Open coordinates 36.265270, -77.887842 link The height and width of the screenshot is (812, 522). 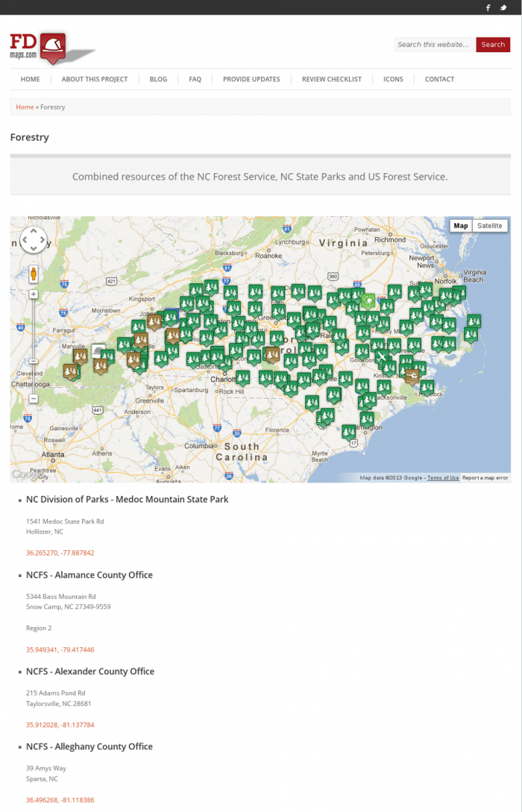tap(60, 553)
